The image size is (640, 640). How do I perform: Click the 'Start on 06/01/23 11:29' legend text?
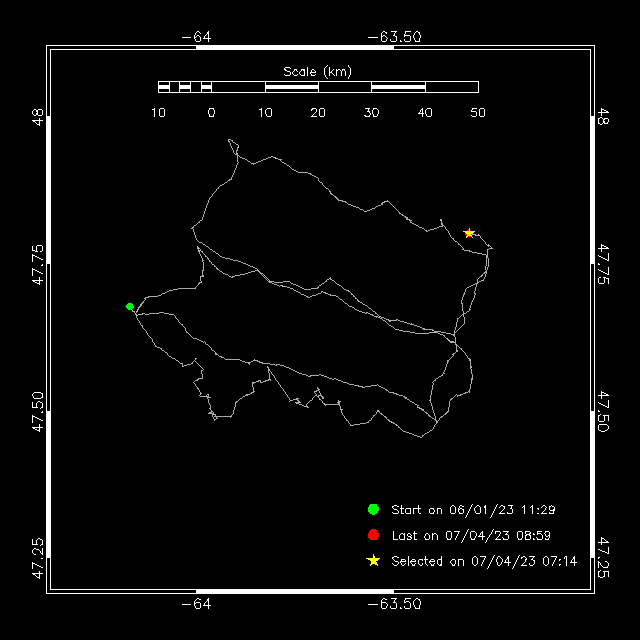click(x=473, y=510)
